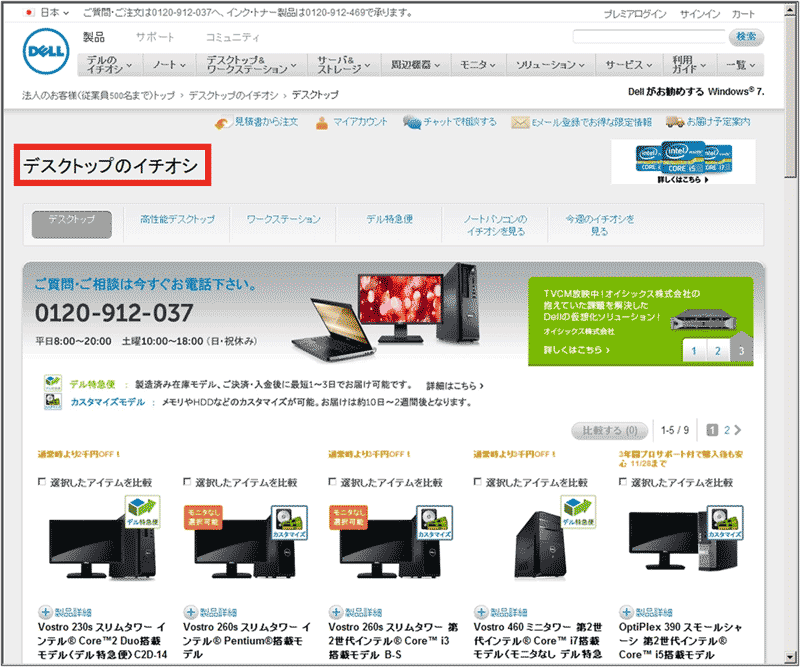800x667 pixels.
Task: Click the モニタなし選択可能 tag on Vostro 260s Core i3
Action: point(348,517)
